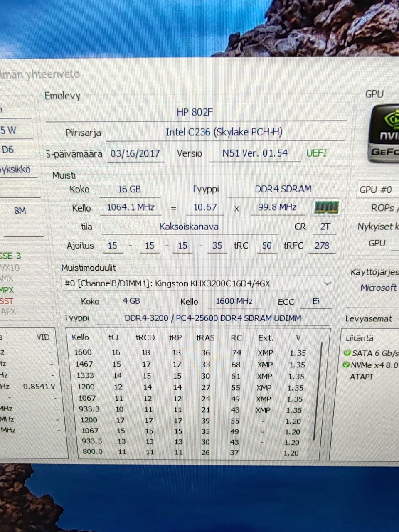The image size is (399, 532).
Task: Click the tRFC value 278
Action: tap(322, 246)
